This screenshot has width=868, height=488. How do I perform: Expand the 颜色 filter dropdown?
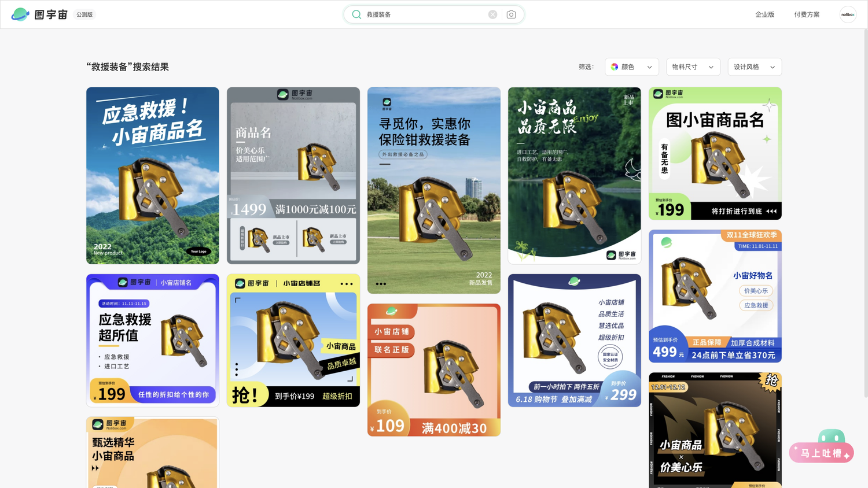tap(632, 67)
